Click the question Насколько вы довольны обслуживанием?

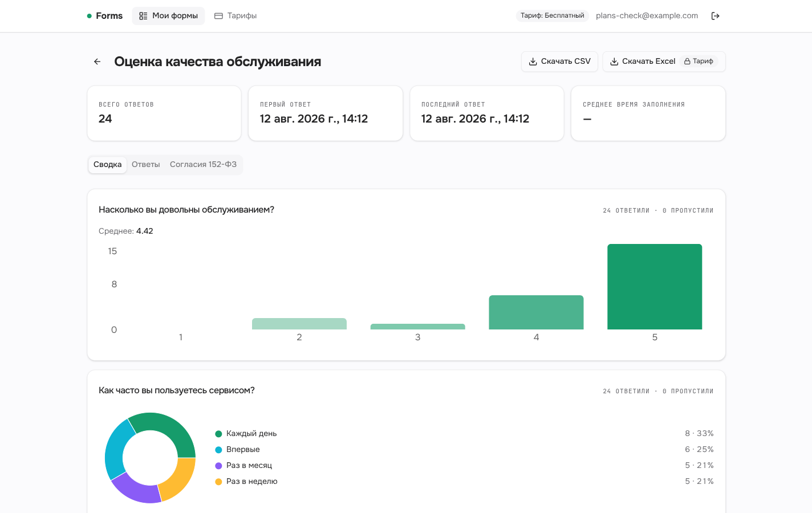186,210
